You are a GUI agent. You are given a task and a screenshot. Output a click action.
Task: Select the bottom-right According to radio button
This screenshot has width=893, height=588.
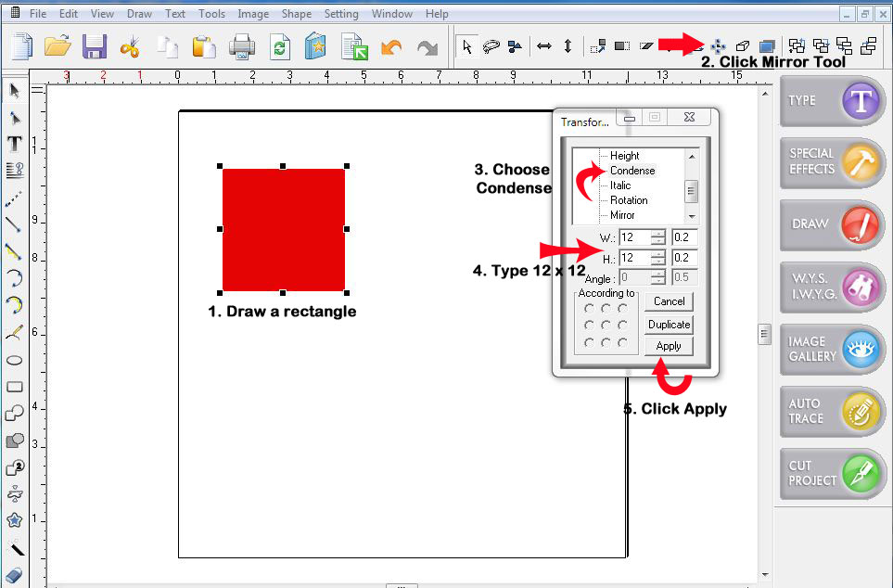pos(622,342)
